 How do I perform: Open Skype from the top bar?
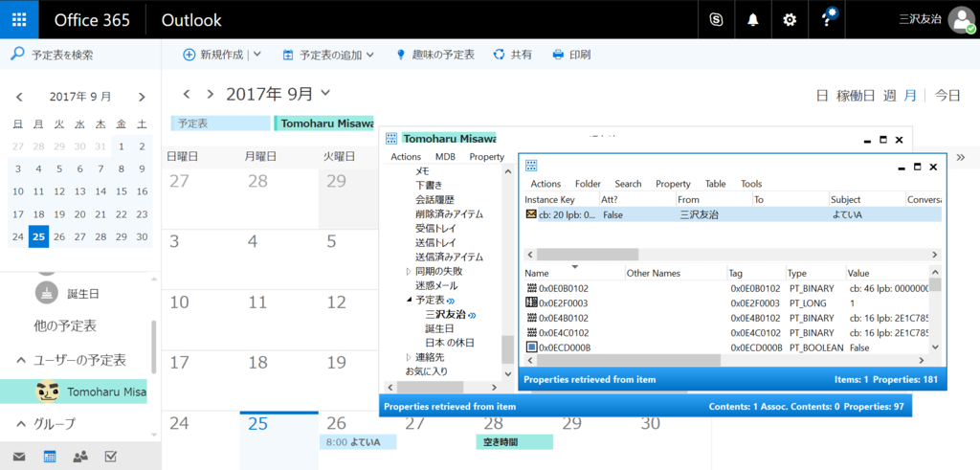[x=716, y=20]
